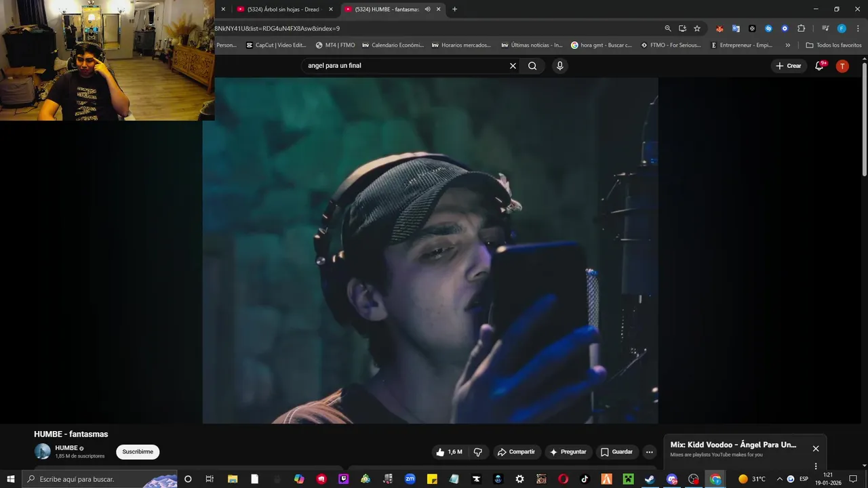The height and width of the screenshot is (488, 868).
Task: Save the video using Guardar
Action: tap(616, 452)
